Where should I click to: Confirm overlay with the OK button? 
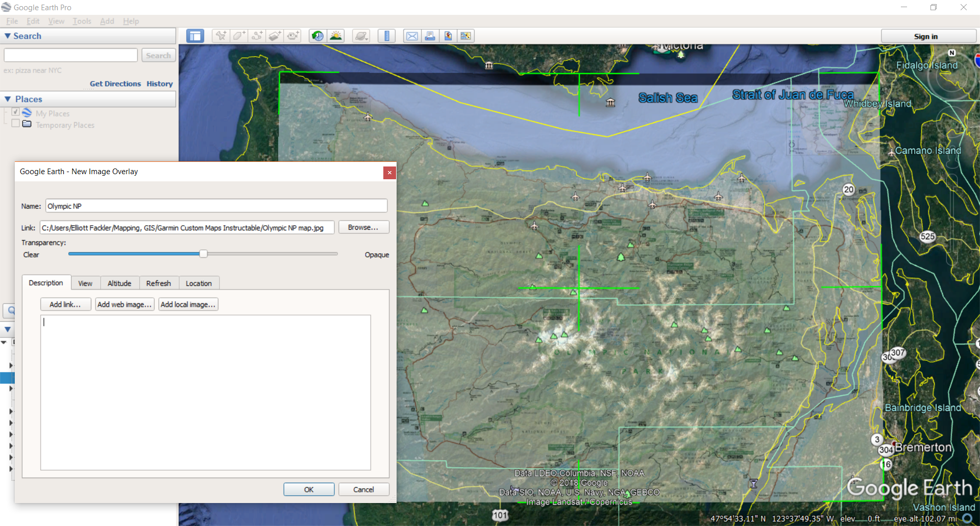(x=309, y=489)
